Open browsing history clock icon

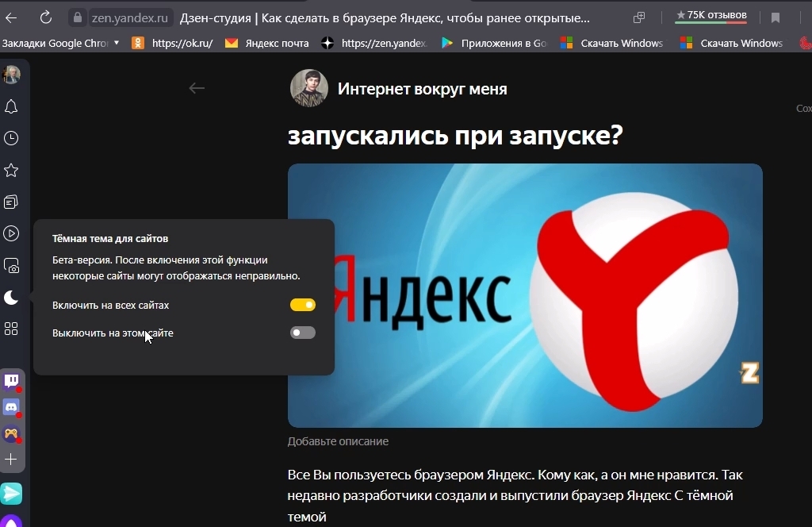pyautogui.click(x=11, y=139)
